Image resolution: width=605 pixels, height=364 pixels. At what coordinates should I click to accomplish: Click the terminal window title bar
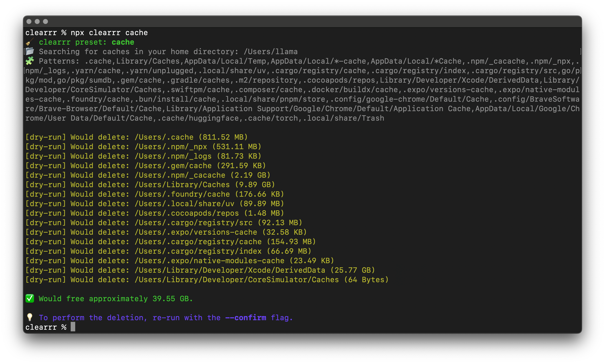(x=302, y=21)
